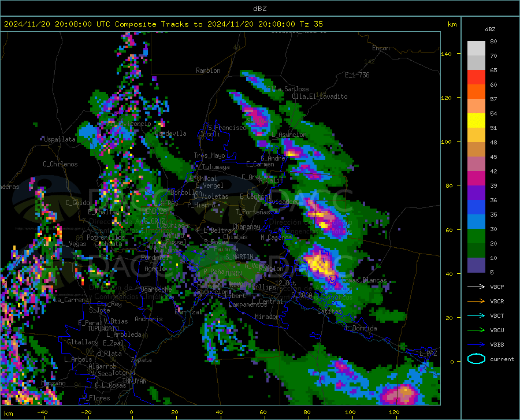Click the 'L_Dormida' map label
Screen dimensions: 520x420
pyautogui.click(x=361, y=328)
